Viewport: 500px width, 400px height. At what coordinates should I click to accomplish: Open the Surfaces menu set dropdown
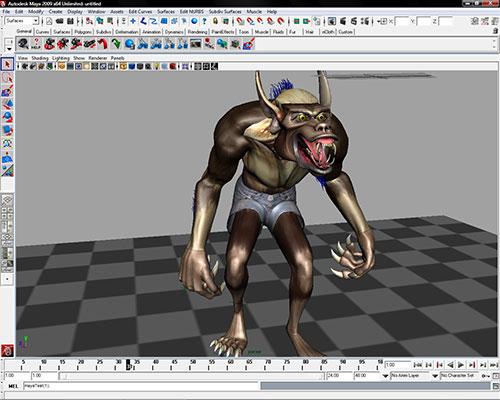(22, 21)
